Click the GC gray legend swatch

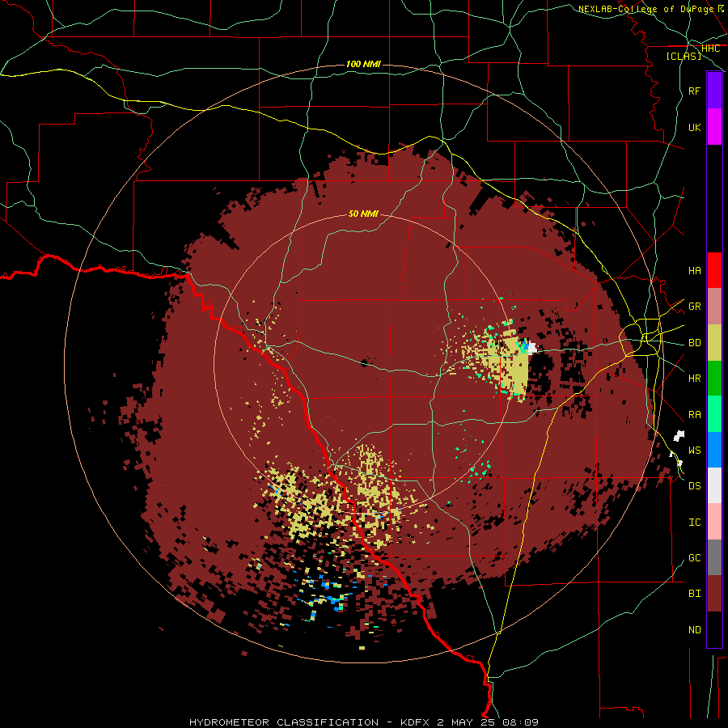click(714, 557)
